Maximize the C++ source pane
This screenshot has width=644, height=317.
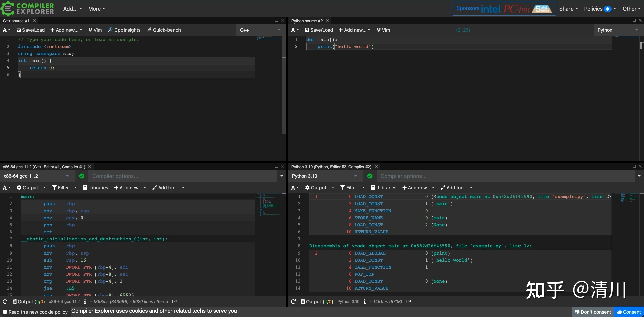[x=276, y=20]
